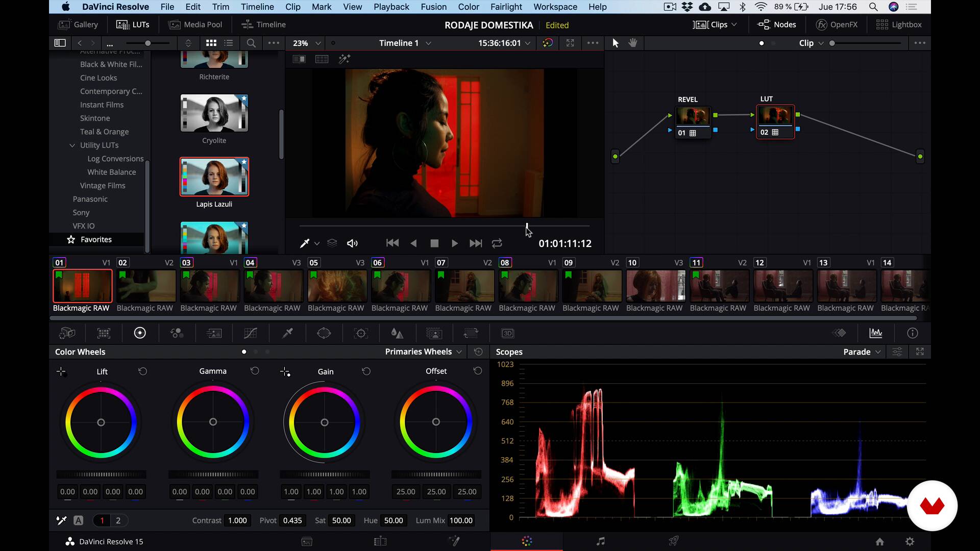
Task: Reset the Gain color wheel
Action: coord(366,371)
